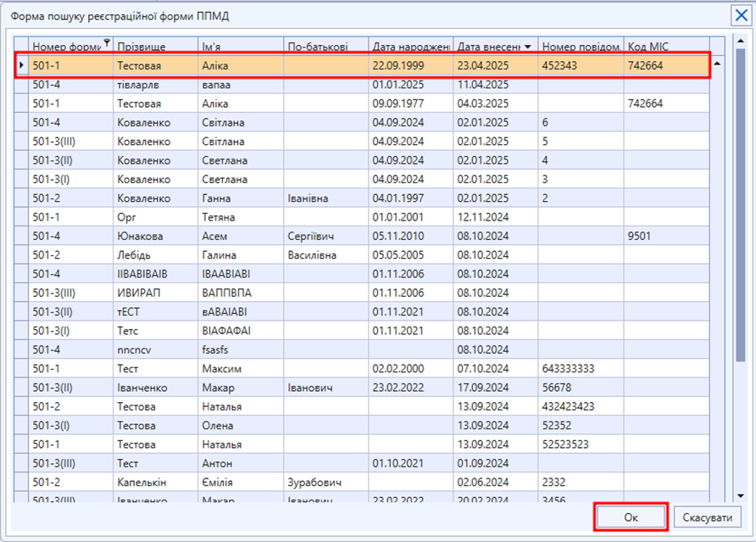This screenshot has width=756, height=542.
Task: Sort by the Код МІС column header
Action: (667, 47)
